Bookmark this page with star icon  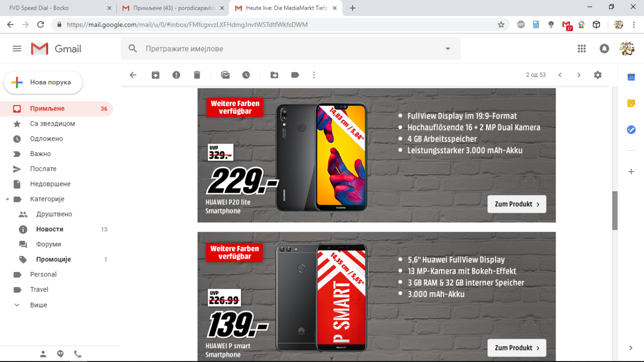[501, 25]
